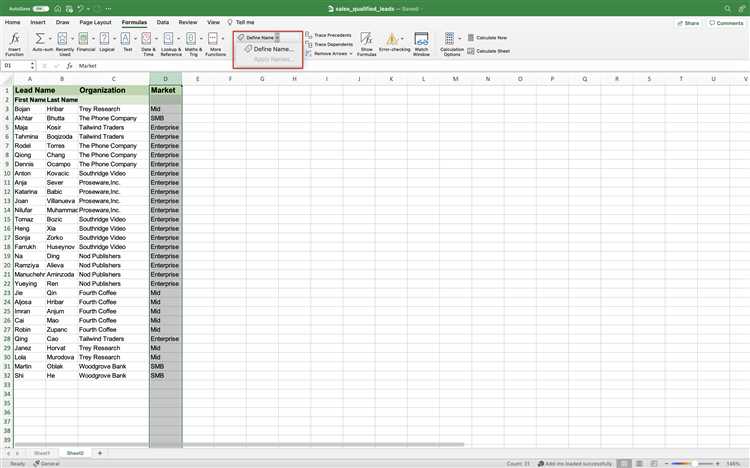Toggle Show Formulas
Image resolution: width=750 pixels, height=468 pixels.
coord(366,44)
